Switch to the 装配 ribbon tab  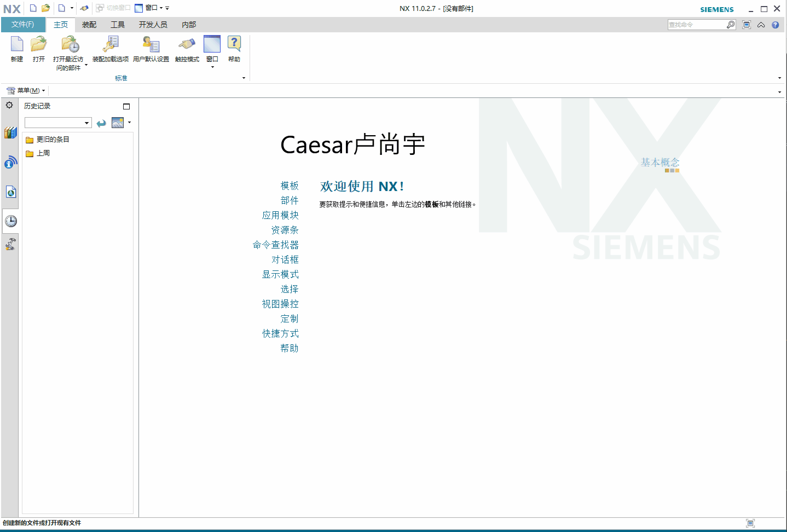pyautogui.click(x=89, y=25)
